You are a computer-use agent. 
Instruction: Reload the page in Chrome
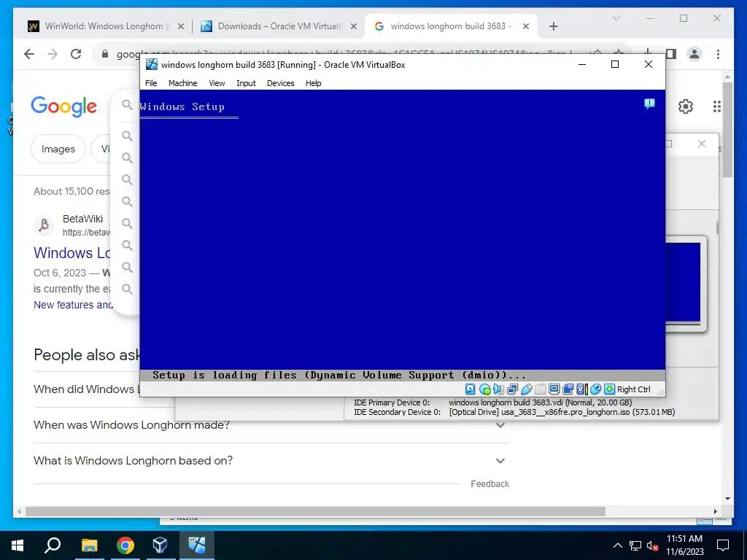pyautogui.click(x=76, y=54)
